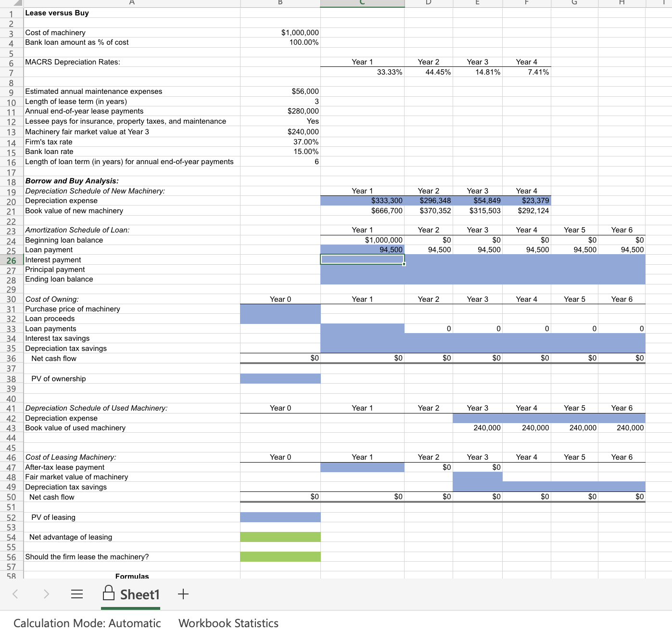The image size is (672, 632).
Task: Click the lock icon on the Sheet1 tab
Action: (x=109, y=593)
